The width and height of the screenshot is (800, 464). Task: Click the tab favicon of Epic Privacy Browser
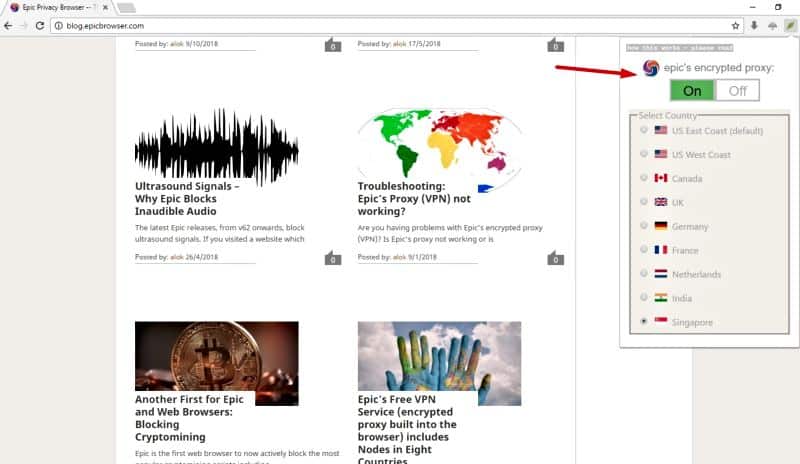pyautogui.click(x=14, y=7)
